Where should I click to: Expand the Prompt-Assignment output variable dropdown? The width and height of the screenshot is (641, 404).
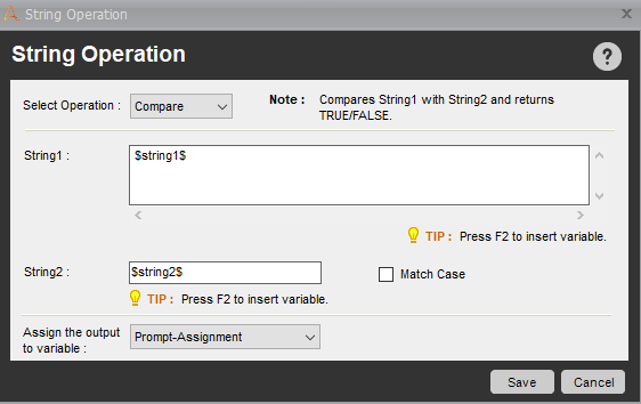coord(225,337)
